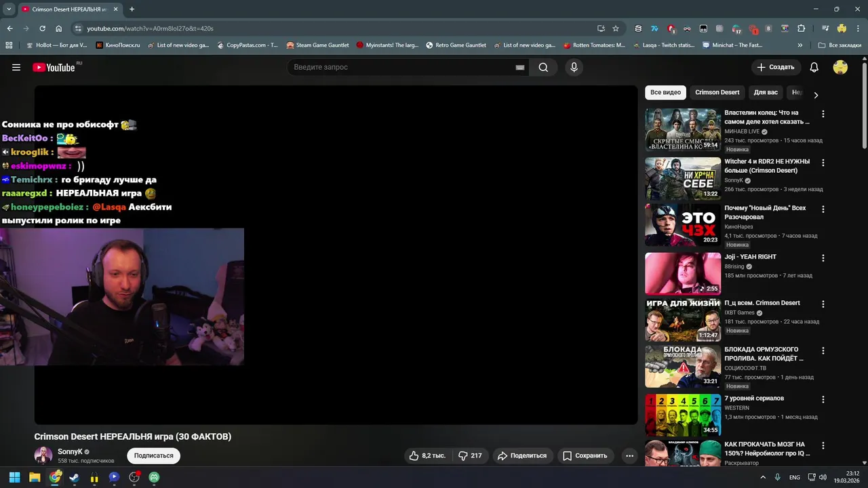Open the account avatar menu on YouTube
The image size is (868, 488).
pyautogui.click(x=840, y=67)
